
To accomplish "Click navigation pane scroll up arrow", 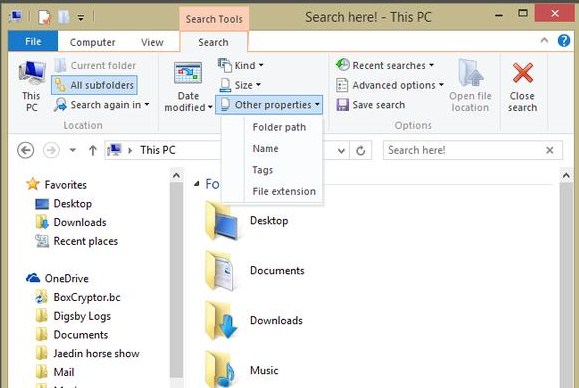I will click(177, 175).
